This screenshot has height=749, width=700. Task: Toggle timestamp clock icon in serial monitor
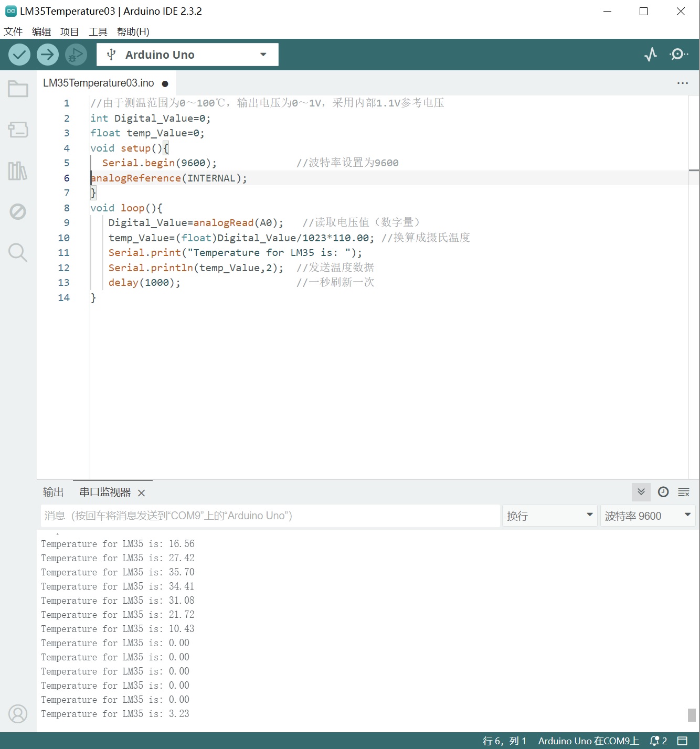tap(663, 492)
